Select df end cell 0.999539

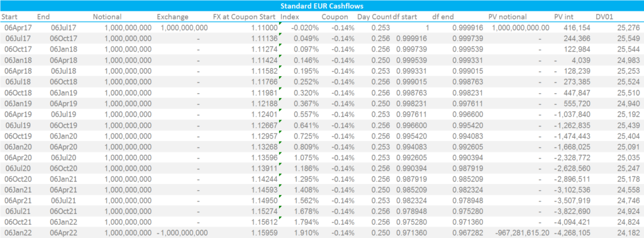coord(468,49)
